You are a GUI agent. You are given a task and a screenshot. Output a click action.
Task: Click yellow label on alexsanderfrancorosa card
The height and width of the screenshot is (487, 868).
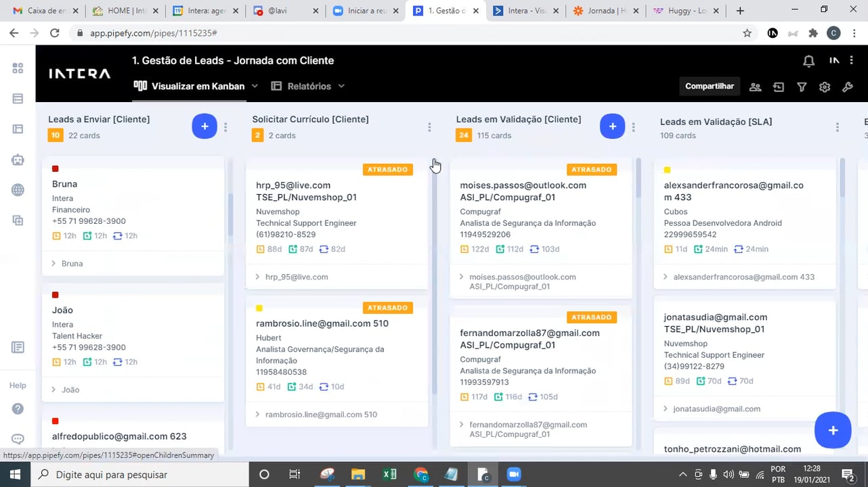tap(667, 170)
